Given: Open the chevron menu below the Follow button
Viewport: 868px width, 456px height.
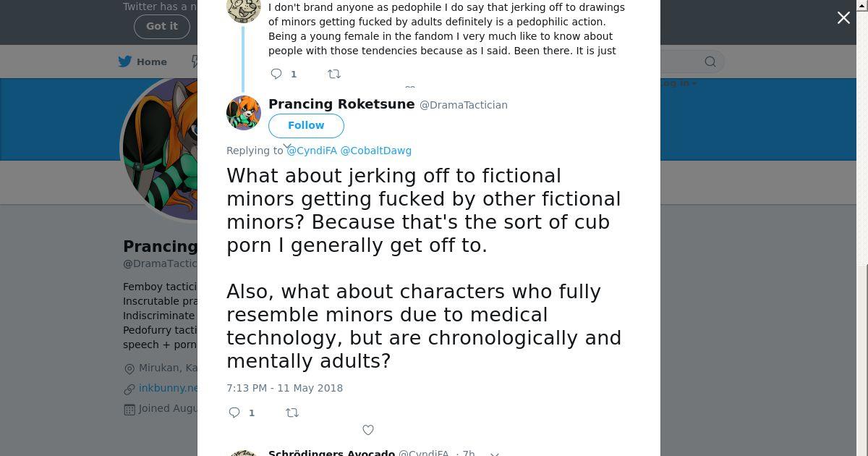Looking at the screenshot, I should coord(287,146).
